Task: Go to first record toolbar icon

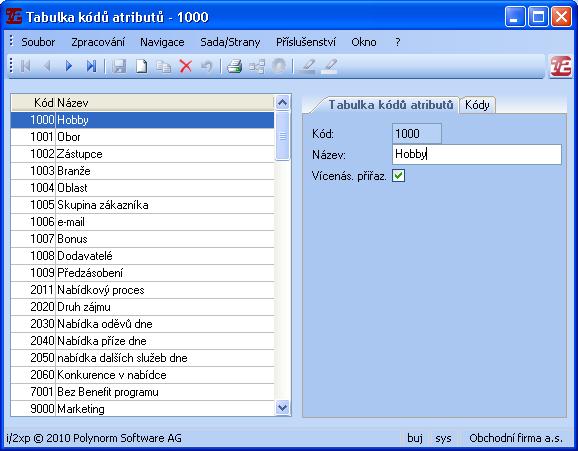Action: [x=25, y=66]
